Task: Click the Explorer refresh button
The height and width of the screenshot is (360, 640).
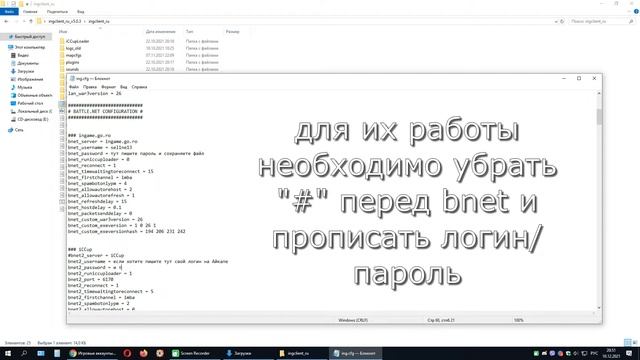Action: tap(562, 21)
